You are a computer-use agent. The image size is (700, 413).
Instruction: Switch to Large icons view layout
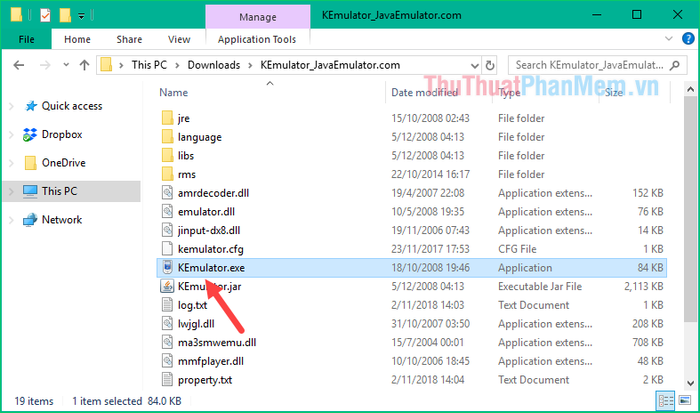click(x=685, y=400)
